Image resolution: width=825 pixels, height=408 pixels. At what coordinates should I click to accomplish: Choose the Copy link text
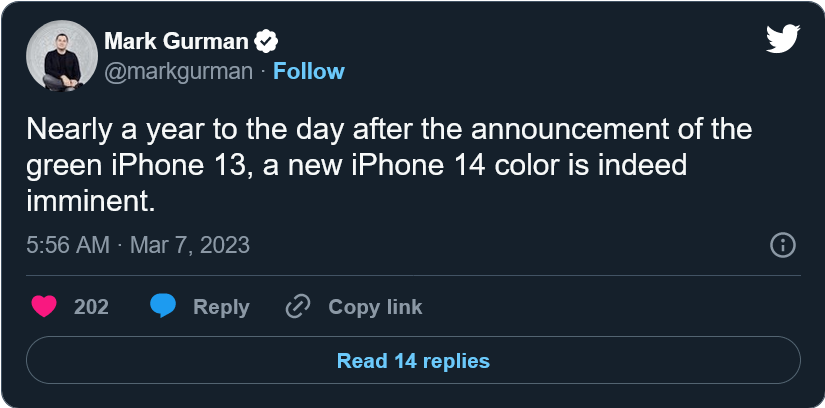point(375,307)
